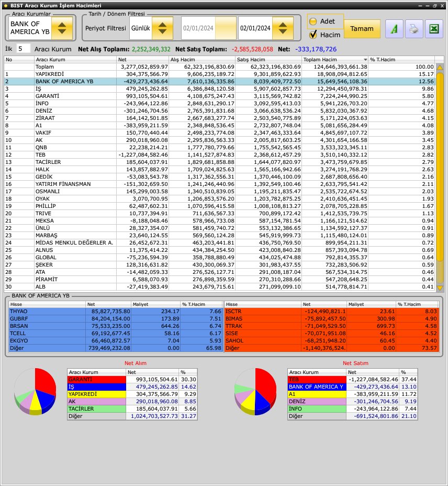Click the GUBRF buy-side stock row
Viewport: 448px width, 486px height.
pyautogui.click(x=116, y=318)
